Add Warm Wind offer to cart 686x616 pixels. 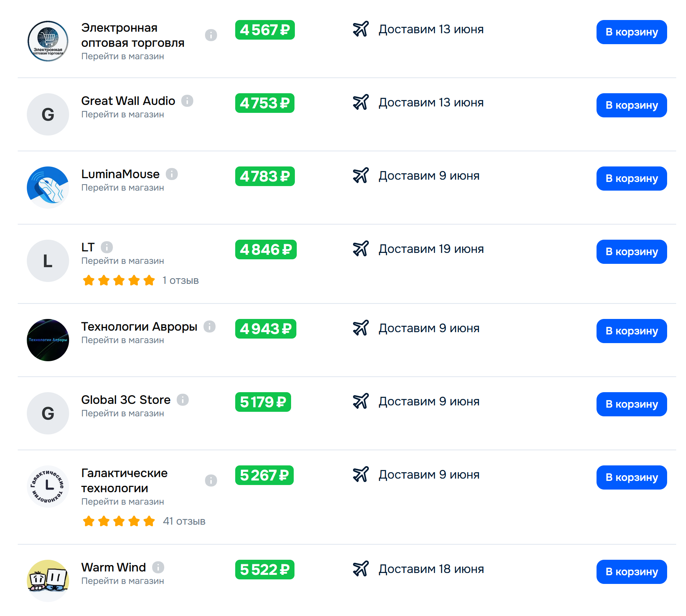coord(632,572)
